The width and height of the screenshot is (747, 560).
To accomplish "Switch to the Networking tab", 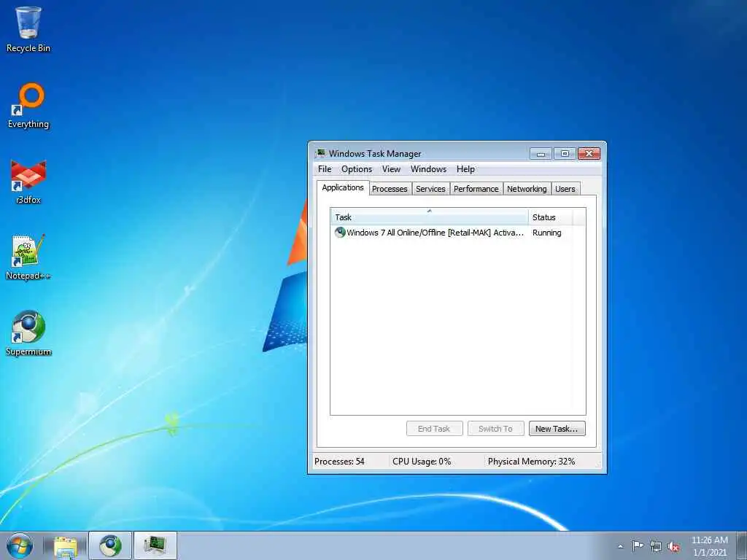I will tap(527, 189).
